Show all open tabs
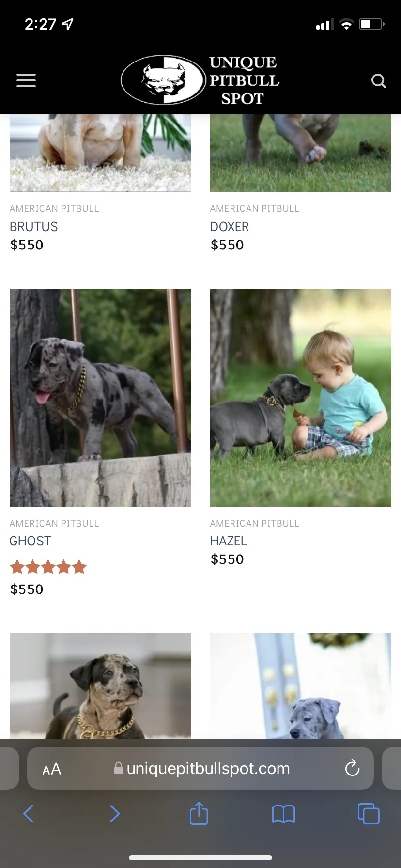Image resolution: width=401 pixels, height=868 pixels. click(369, 813)
